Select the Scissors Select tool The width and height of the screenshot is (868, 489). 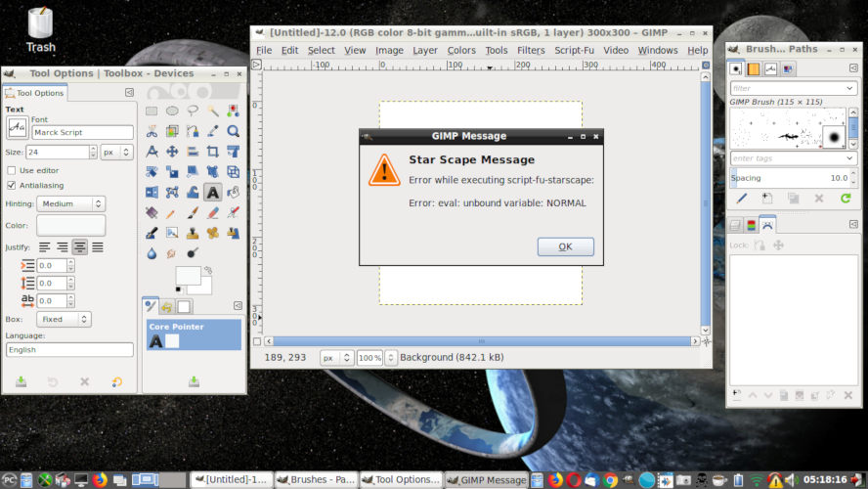tap(152, 131)
